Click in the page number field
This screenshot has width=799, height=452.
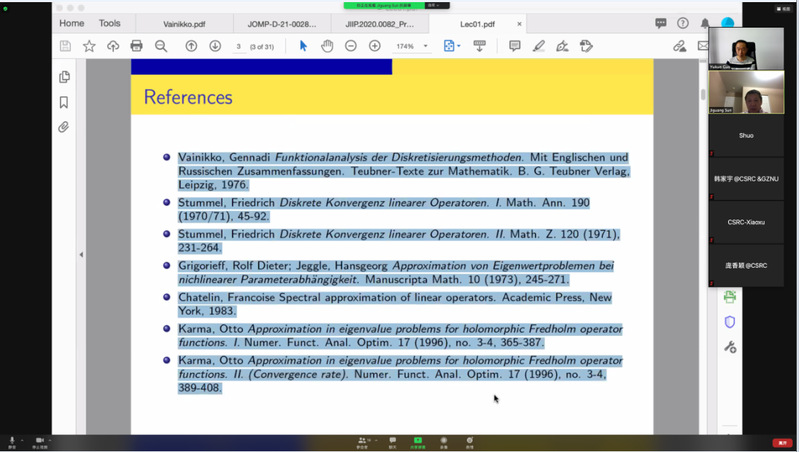click(239, 46)
